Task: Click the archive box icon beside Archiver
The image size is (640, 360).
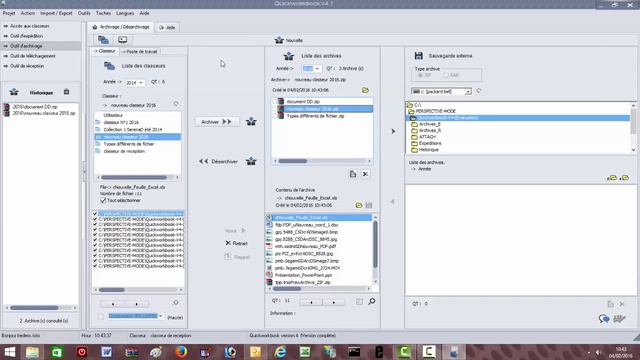Action: [x=251, y=122]
